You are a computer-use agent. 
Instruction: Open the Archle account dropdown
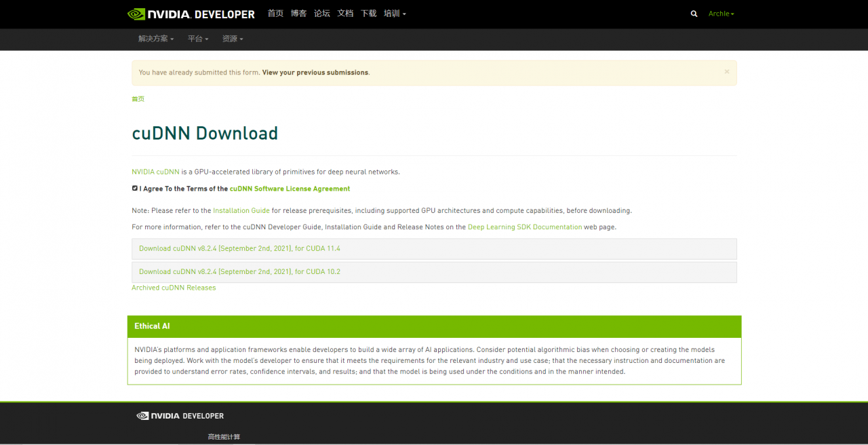point(721,14)
